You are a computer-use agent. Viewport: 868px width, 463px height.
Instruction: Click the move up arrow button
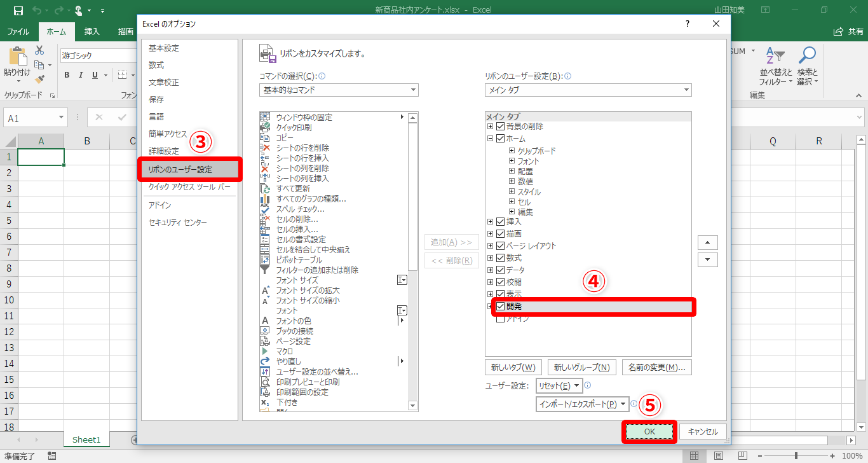[x=708, y=243]
